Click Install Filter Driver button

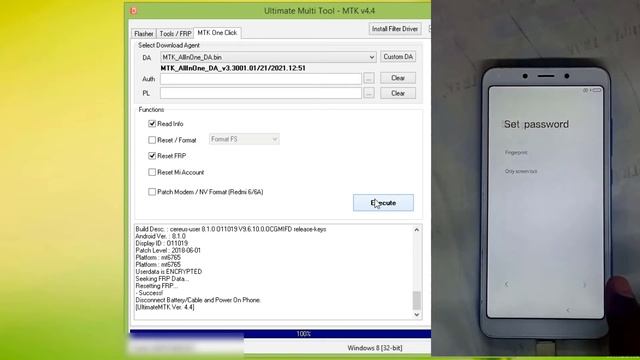pyautogui.click(x=395, y=29)
